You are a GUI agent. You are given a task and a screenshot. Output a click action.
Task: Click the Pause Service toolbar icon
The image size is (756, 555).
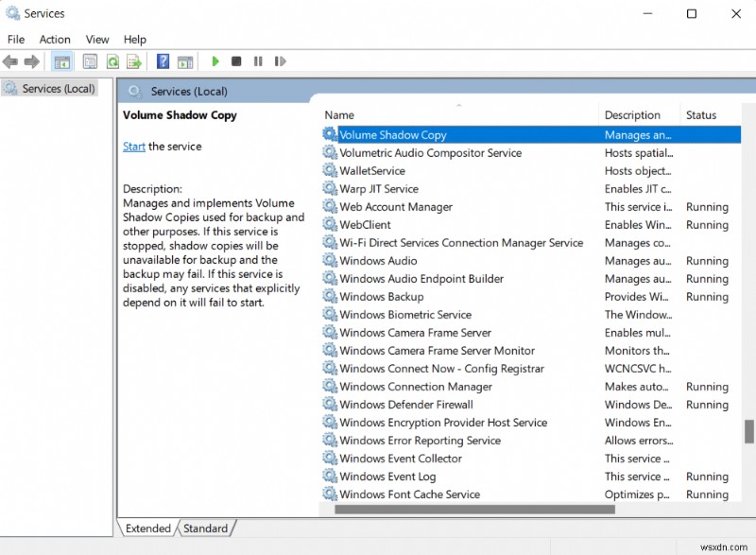click(259, 61)
